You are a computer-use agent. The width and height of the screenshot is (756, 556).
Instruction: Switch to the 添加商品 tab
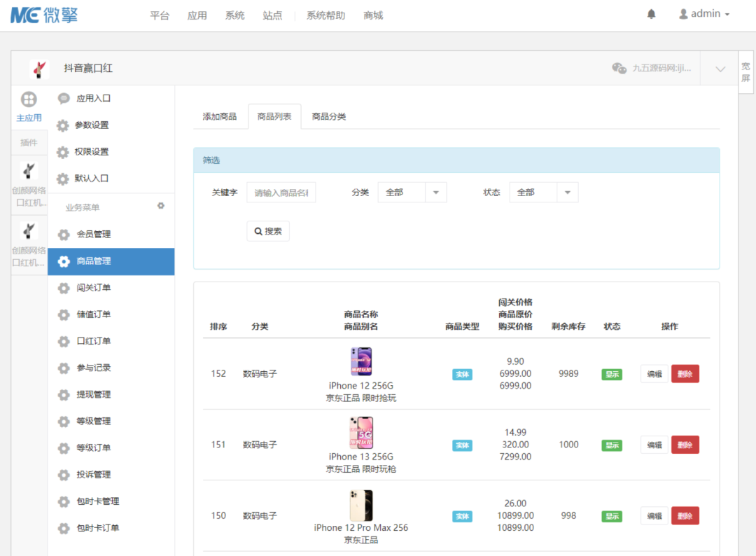pos(220,117)
